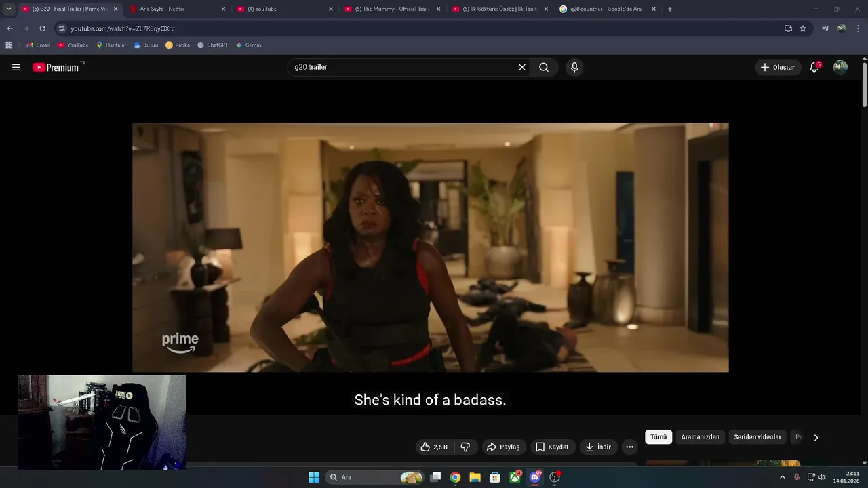Open the Haritalar bookmark
Screen dimensions: 868x488
111,45
